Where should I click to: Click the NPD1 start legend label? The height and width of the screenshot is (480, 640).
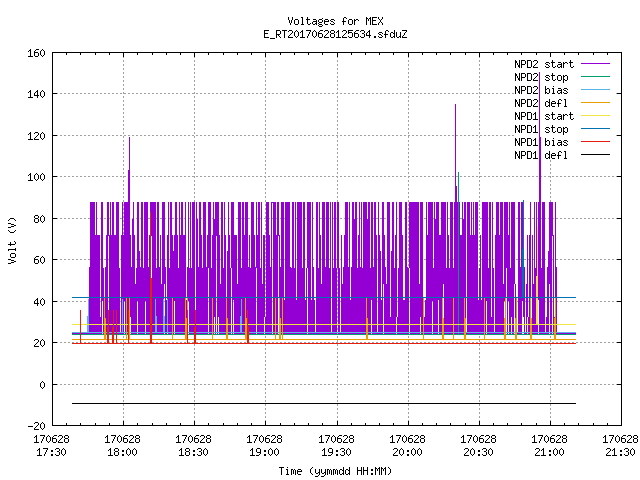click(544, 116)
